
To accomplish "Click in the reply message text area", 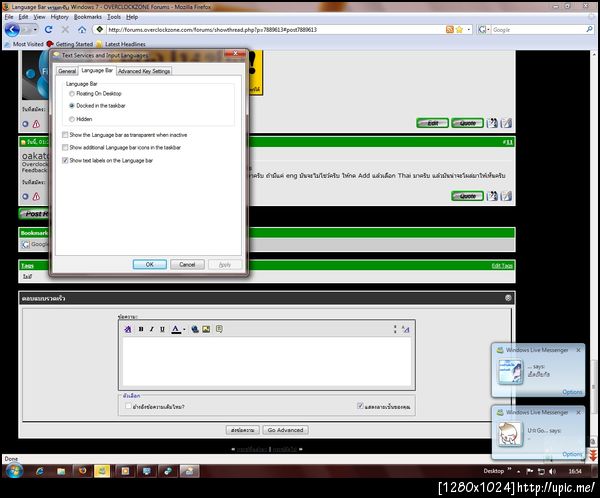I will click(267, 361).
